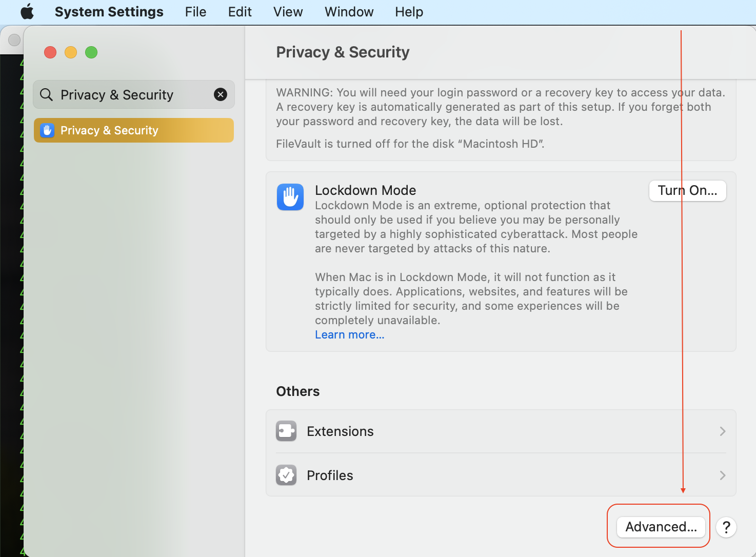Expand the Profiles row chevron
The width and height of the screenshot is (756, 557).
point(722,475)
